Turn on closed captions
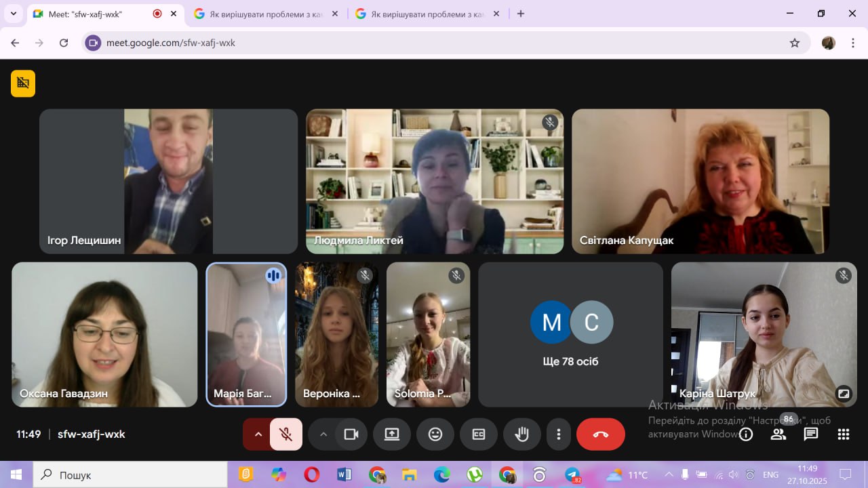The image size is (868, 488). (x=479, y=434)
